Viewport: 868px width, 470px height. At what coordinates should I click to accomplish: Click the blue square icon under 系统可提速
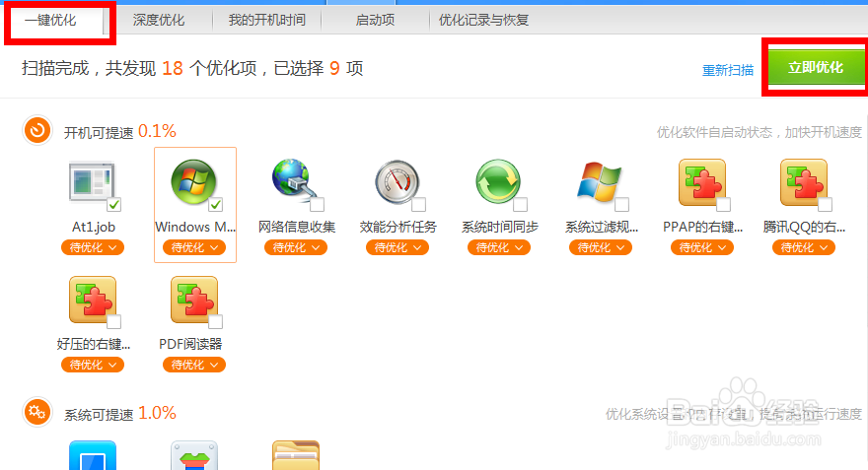point(93,455)
